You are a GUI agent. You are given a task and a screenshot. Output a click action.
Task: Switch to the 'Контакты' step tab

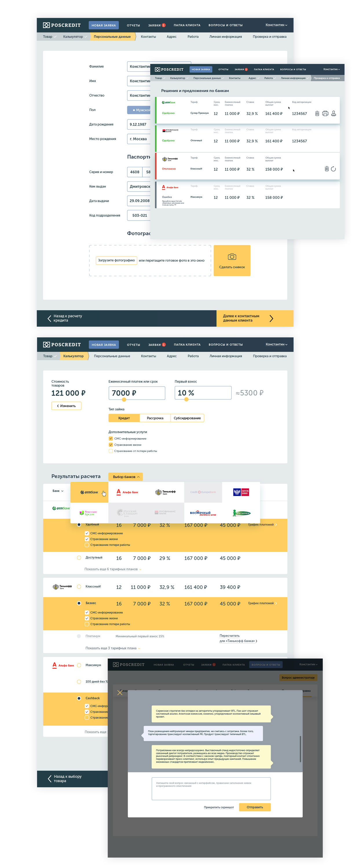[x=148, y=37]
